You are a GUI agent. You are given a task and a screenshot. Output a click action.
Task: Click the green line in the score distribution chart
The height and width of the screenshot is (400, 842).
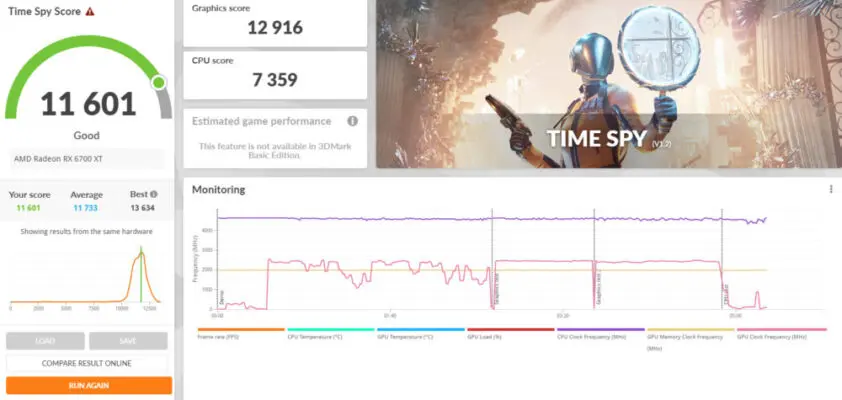click(x=141, y=274)
